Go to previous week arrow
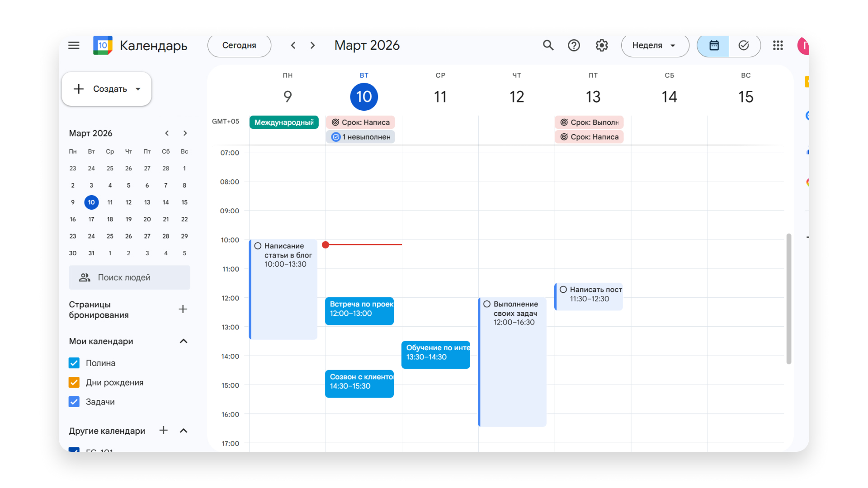 point(293,45)
